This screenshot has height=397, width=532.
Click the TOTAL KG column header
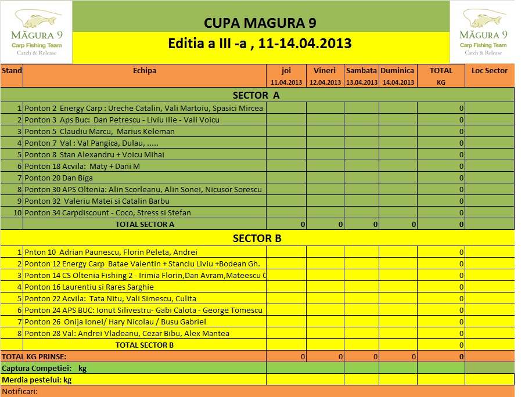pos(441,75)
